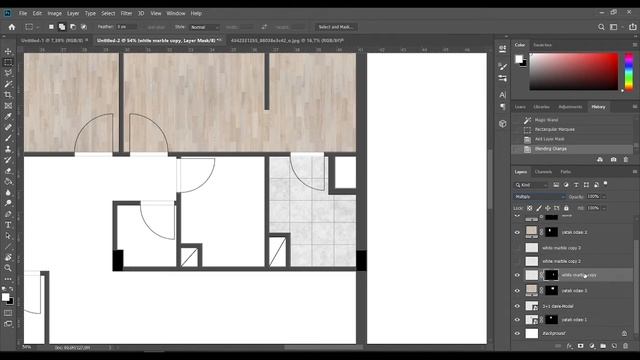Open the Brush Settings panel icon
Image resolution: width=640 pixels, height=360 pixels.
pos(502,66)
